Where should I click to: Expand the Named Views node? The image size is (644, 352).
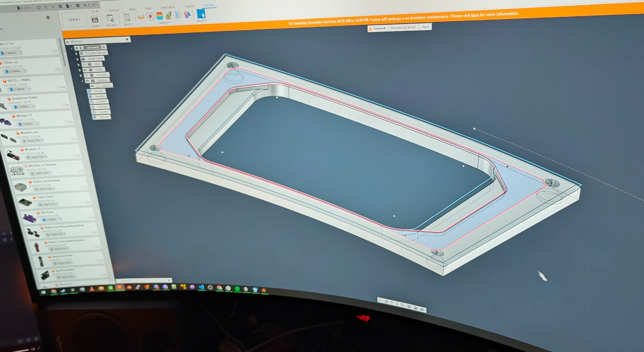tap(78, 59)
